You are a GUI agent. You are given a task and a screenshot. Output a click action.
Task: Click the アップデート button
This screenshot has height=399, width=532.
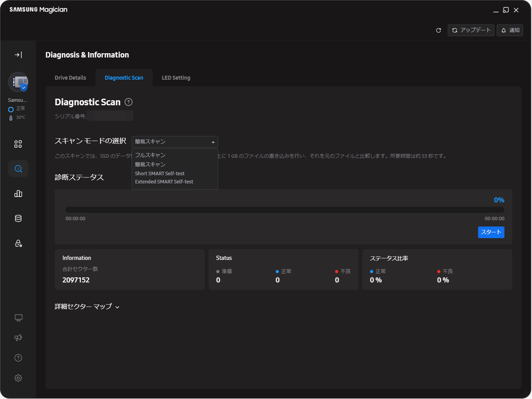(x=471, y=30)
